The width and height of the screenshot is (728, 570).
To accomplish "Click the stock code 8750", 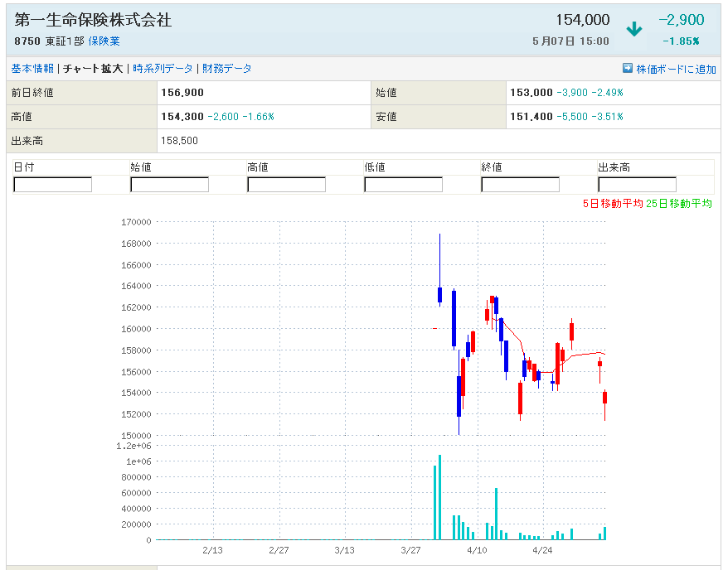I will [27, 41].
